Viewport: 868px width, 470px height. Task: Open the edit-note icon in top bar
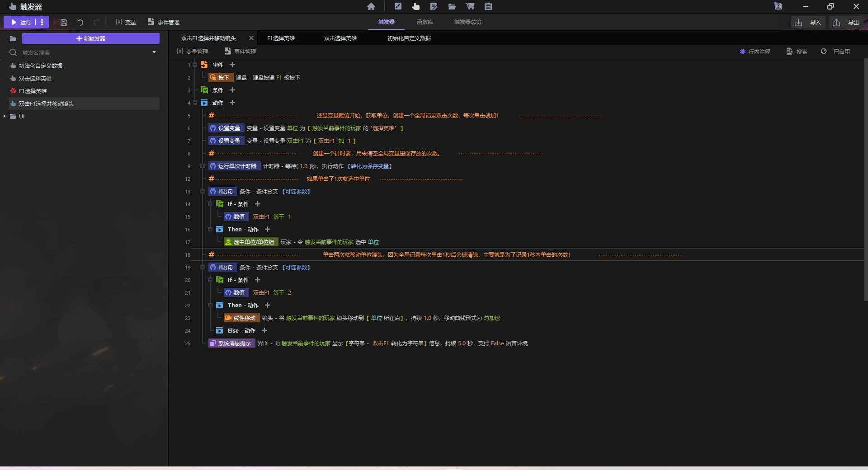coord(434,6)
